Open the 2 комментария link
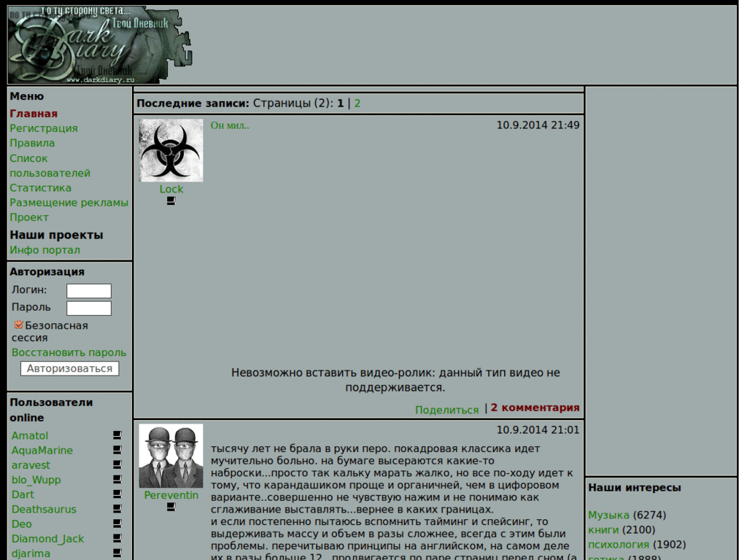747x560 pixels. point(535,408)
